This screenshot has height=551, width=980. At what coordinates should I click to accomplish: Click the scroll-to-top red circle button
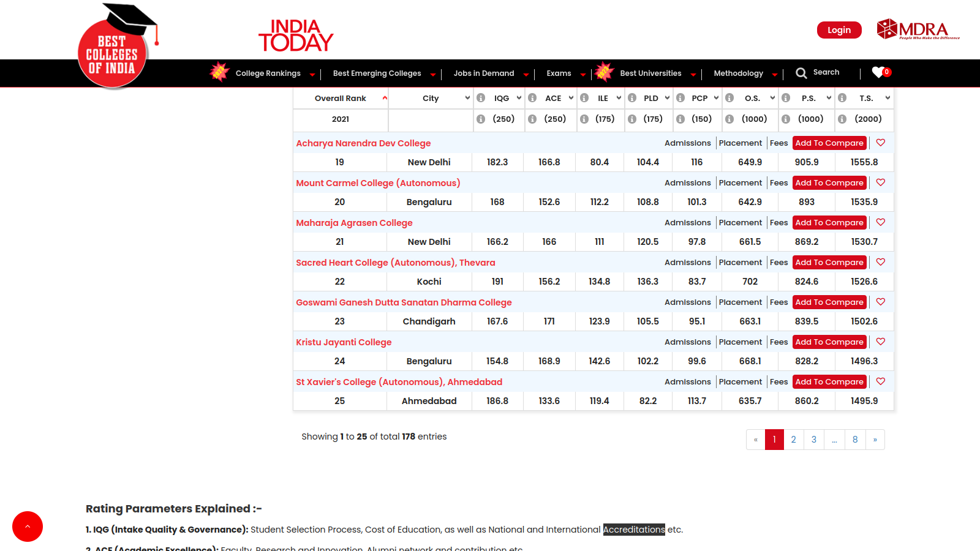coord(28,527)
